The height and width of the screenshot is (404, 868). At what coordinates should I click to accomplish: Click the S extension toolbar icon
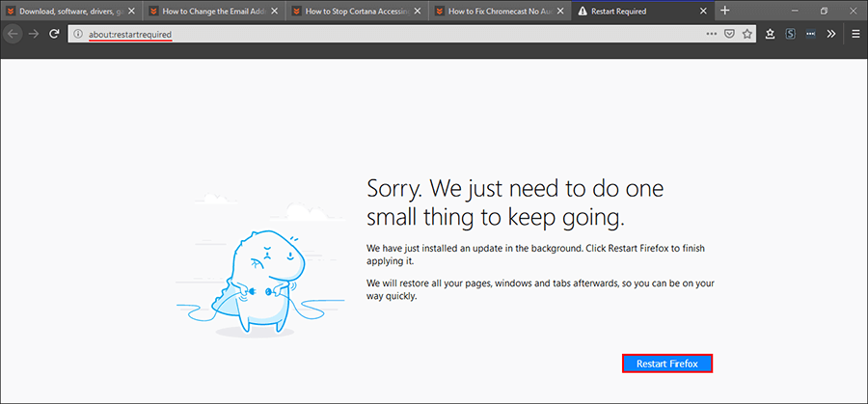(x=791, y=35)
